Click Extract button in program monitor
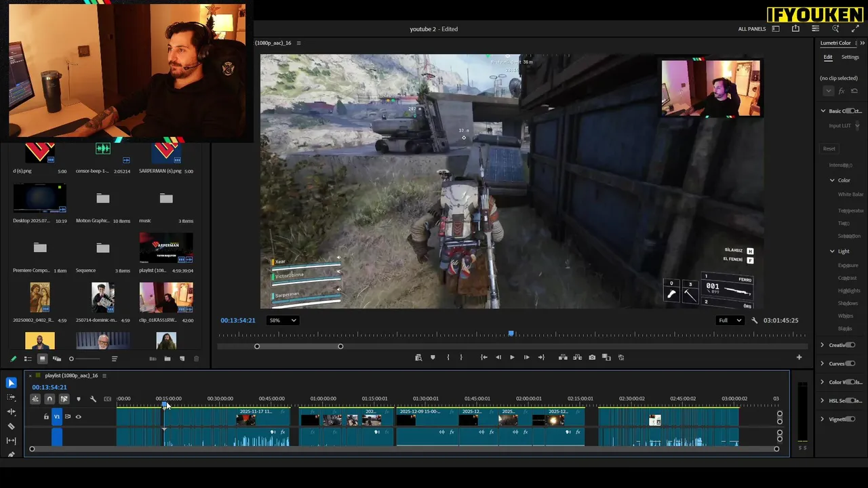This screenshot has height=488, width=868. tap(577, 357)
